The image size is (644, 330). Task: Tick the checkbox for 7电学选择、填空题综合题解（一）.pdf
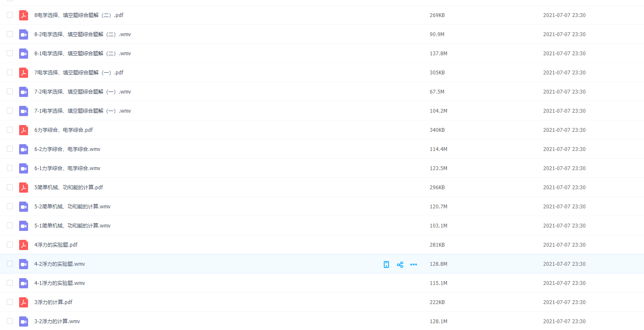[x=10, y=72]
